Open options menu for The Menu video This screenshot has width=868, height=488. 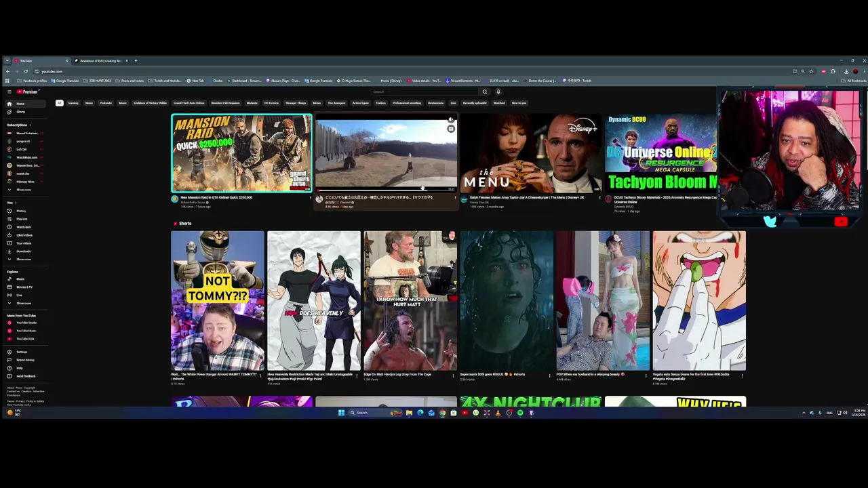599,198
